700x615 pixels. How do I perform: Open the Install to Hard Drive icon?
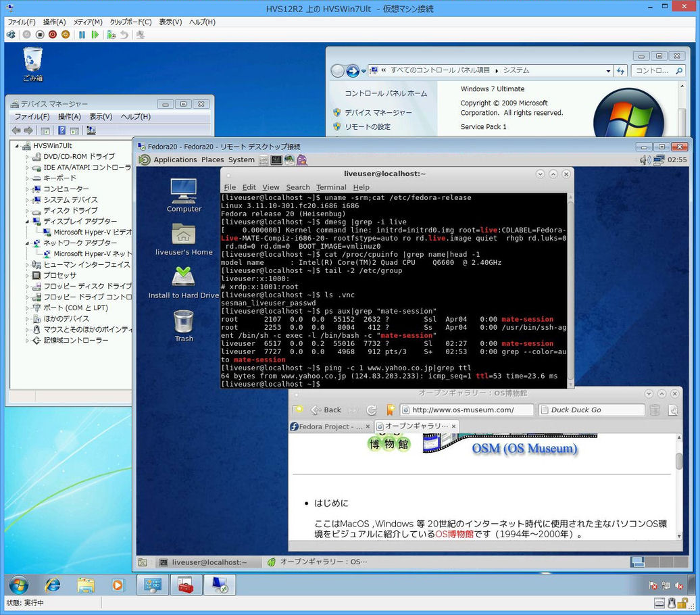(184, 282)
